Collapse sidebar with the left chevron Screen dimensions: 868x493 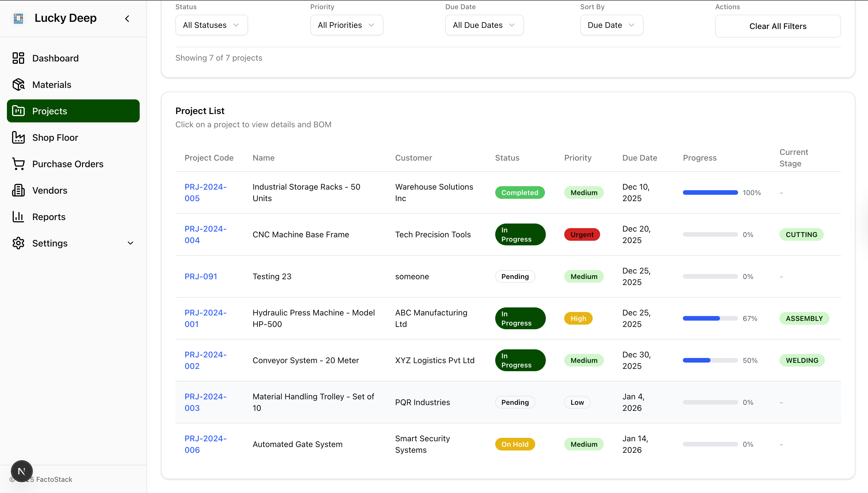127,19
